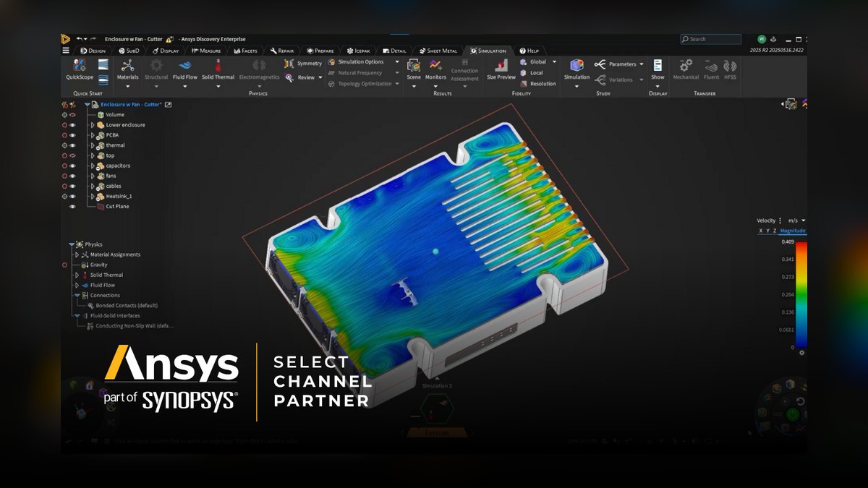This screenshot has width=868, height=488.
Task: Toggle visibility of thermal component
Action: click(72, 145)
